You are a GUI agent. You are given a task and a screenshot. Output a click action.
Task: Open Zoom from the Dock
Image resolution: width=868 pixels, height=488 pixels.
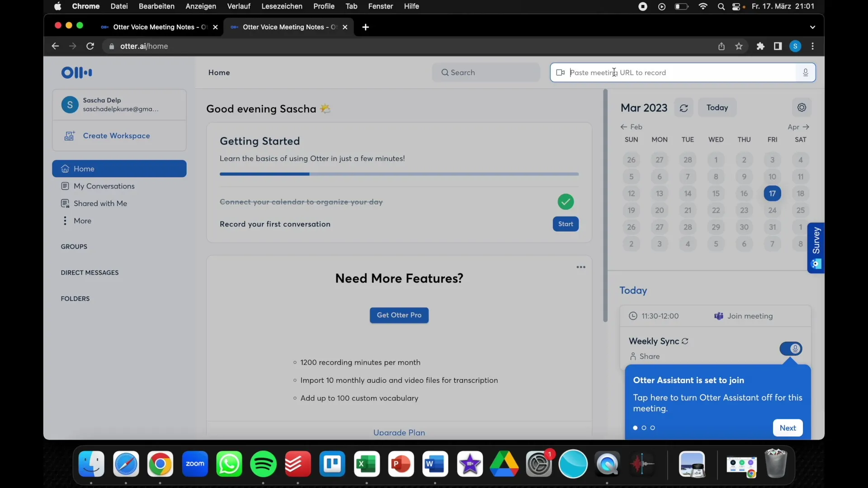[195, 464]
